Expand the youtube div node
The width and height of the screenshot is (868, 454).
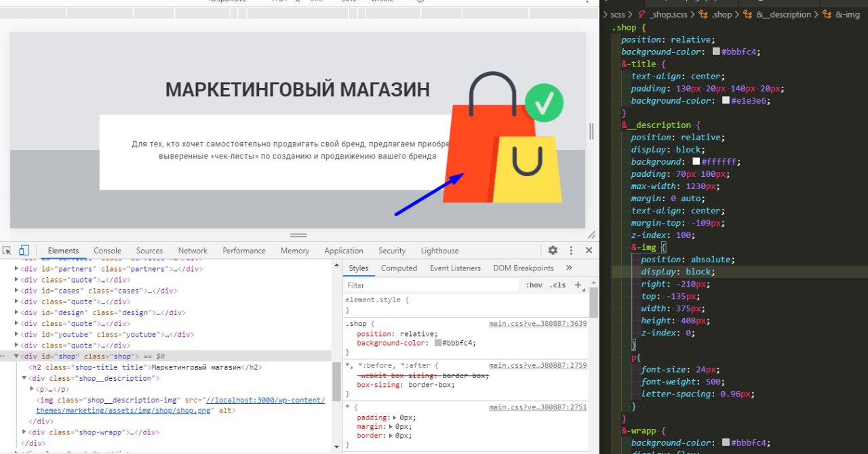[x=17, y=335]
